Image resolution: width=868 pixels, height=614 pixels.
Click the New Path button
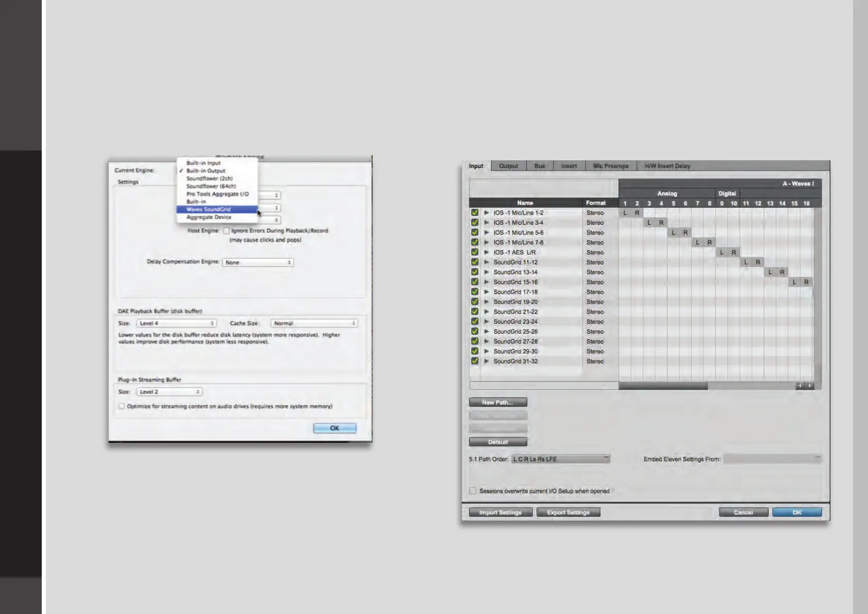(x=498, y=402)
